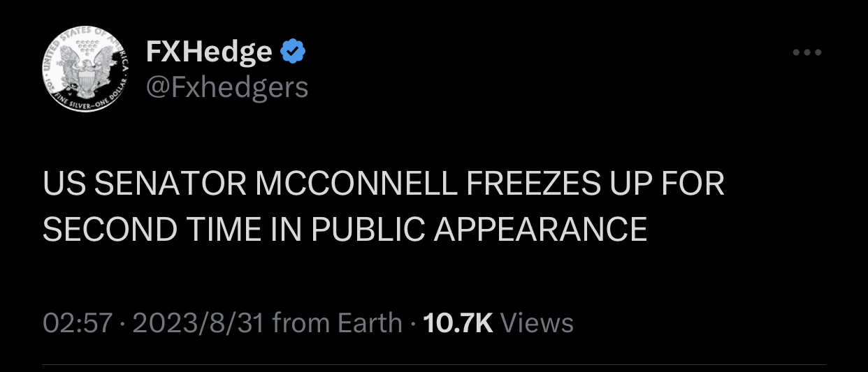Click the divider line below the tweet details

coord(433,364)
